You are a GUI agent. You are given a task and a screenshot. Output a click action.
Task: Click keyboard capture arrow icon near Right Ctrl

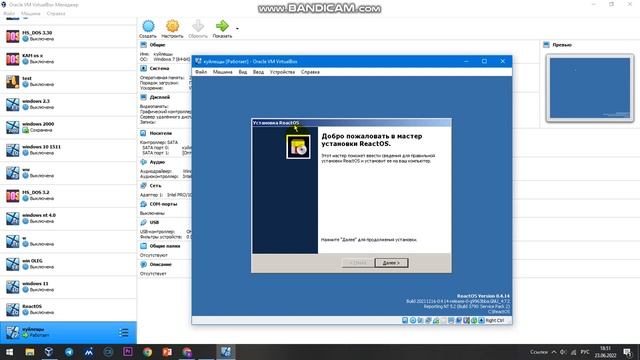[x=482, y=320]
